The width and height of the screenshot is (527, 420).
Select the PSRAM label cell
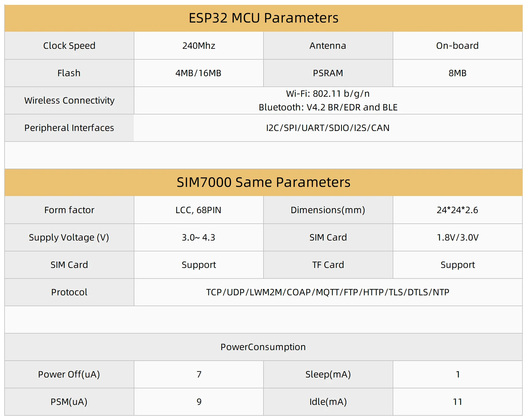click(328, 73)
